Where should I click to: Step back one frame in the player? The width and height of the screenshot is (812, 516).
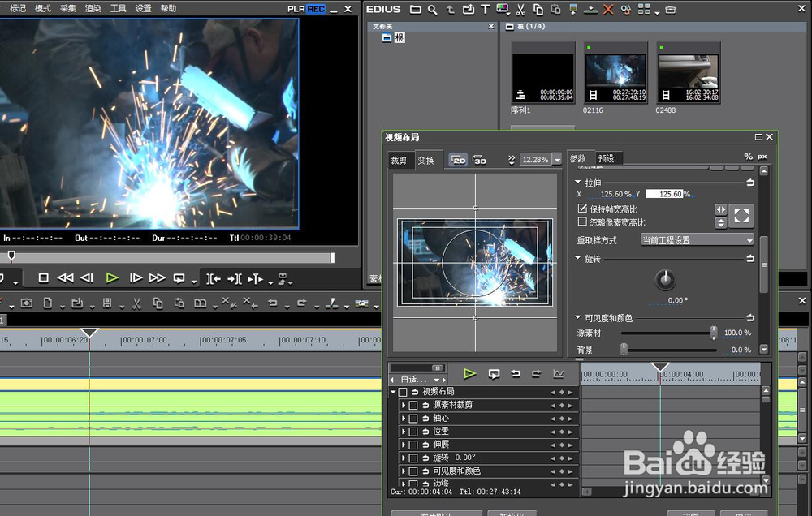tap(87, 278)
